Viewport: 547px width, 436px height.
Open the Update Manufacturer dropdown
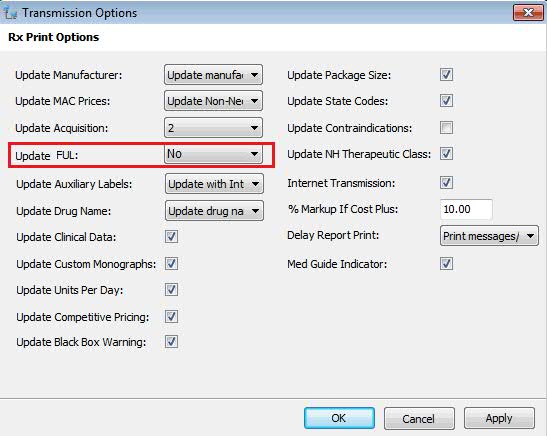213,75
